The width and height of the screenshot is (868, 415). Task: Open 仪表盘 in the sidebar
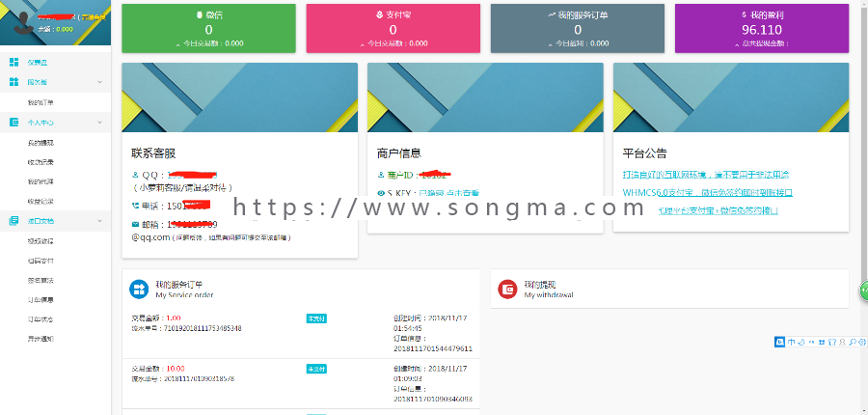[38, 62]
